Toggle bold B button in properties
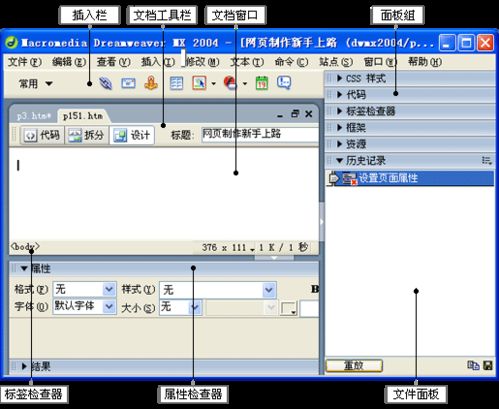The image size is (499, 409). pos(315,289)
